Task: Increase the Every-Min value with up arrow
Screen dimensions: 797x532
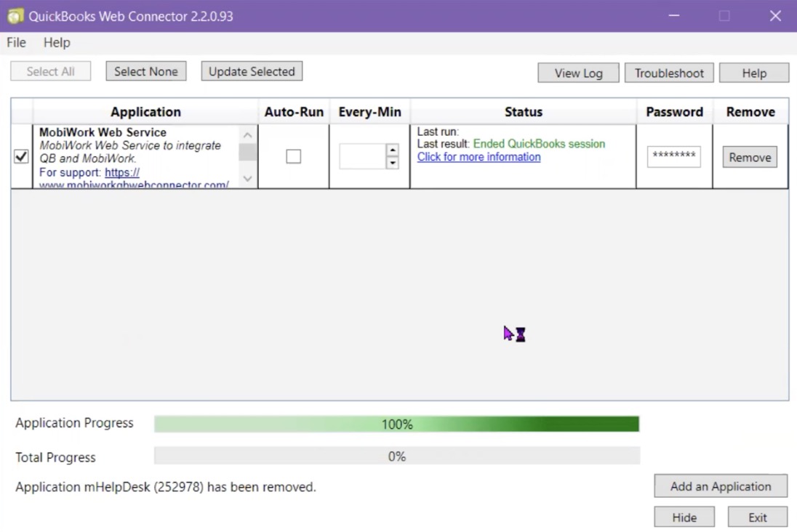Action: pyautogui.click(x=393, y=150)
